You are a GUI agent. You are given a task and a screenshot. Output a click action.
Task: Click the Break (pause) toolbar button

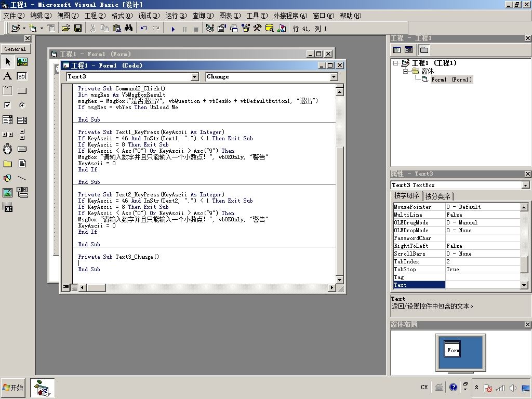pos(185,29)
